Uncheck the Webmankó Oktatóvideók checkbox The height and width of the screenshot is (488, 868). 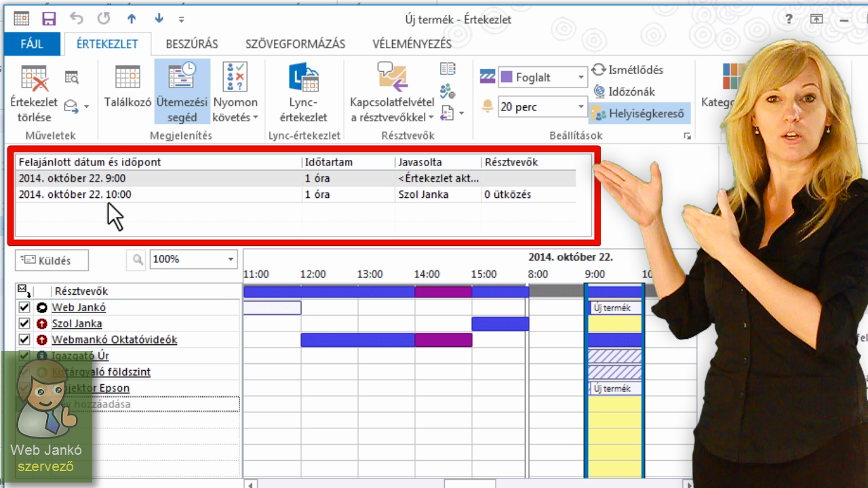[24, 340]
